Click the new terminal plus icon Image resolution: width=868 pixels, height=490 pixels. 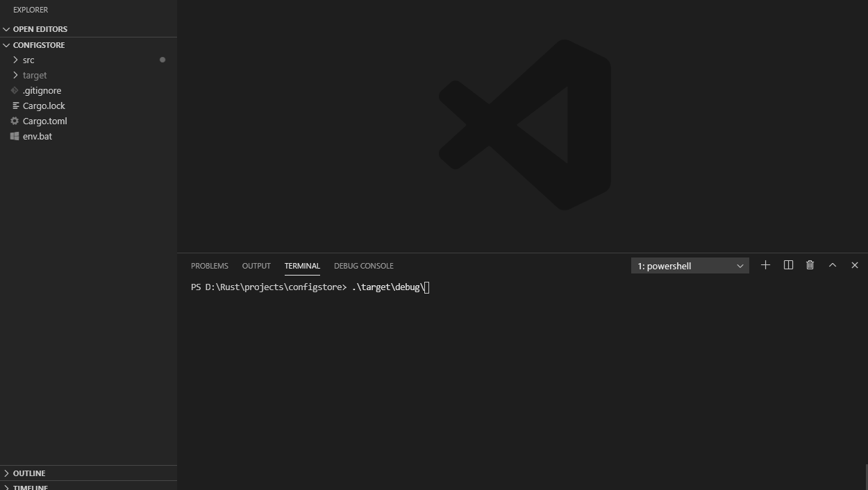[x=765, y=265]
